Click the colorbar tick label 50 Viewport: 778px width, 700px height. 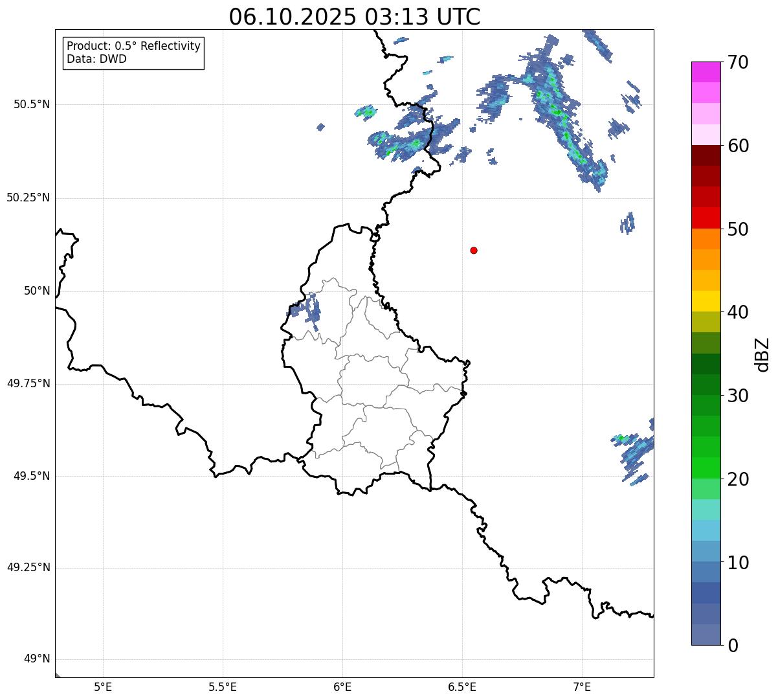tap(738, 229)
